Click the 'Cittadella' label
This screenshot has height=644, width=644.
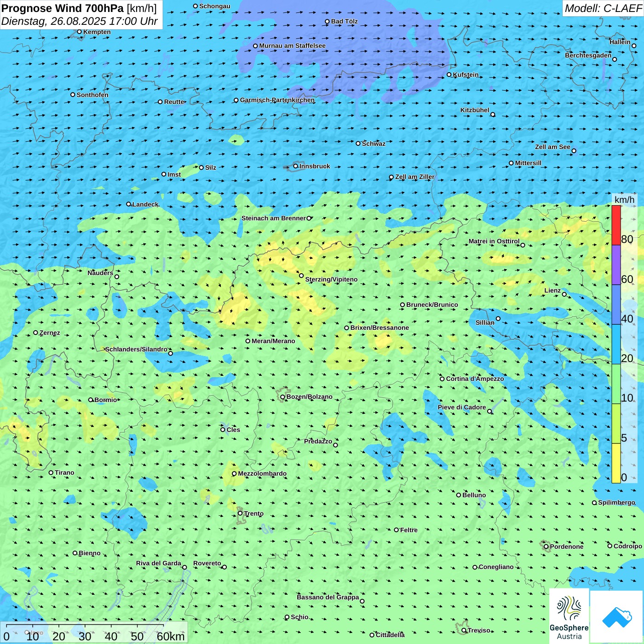click(391, 635)
